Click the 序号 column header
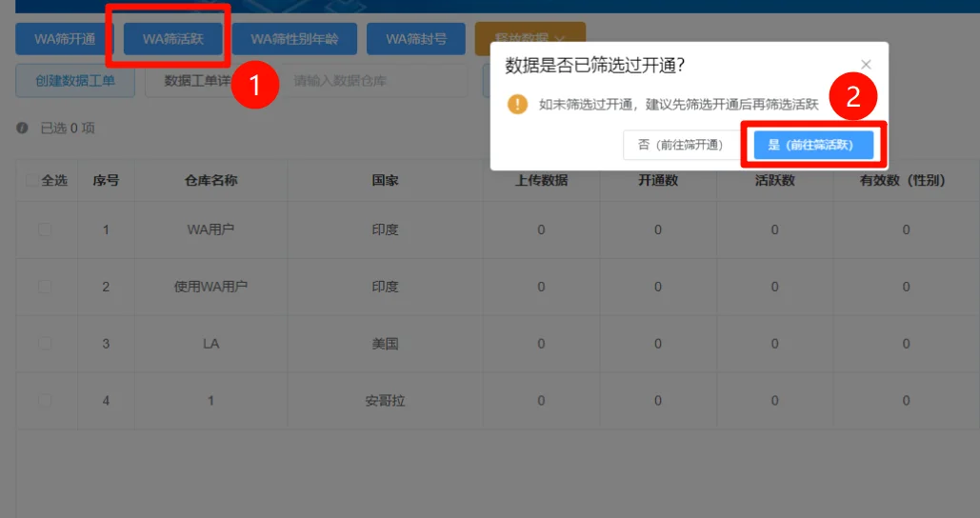The height and width of the screenshot is (518, 980). point(106,181)
